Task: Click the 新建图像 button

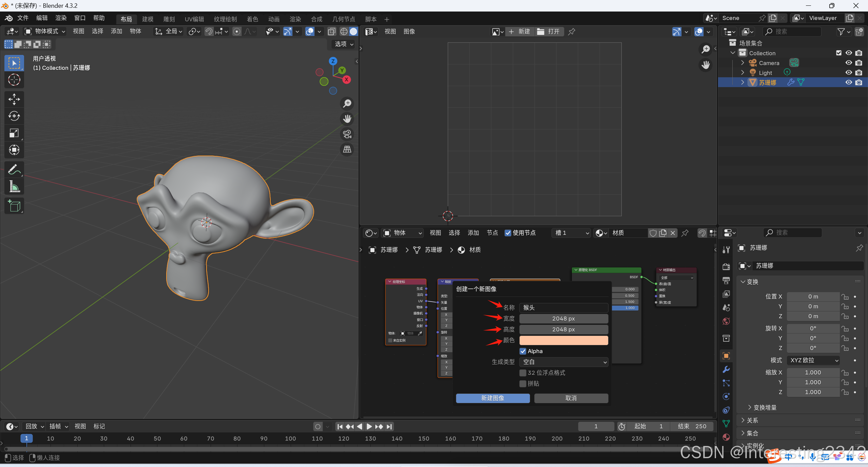Action: point(493,398)
